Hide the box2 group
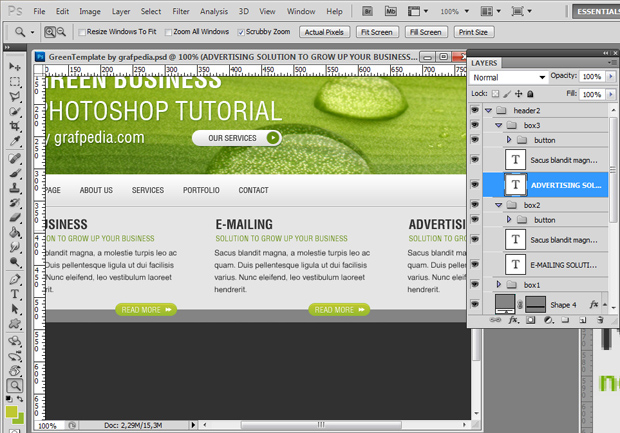Image resolution: width=620 pixels, height=433 pixels. click(475, 204)
